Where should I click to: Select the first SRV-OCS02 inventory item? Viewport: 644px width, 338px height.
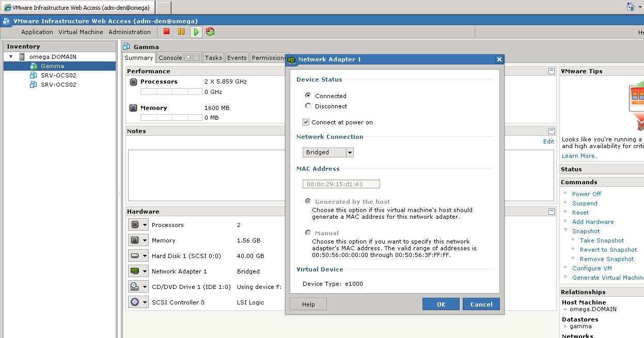[x=59, y=75]
